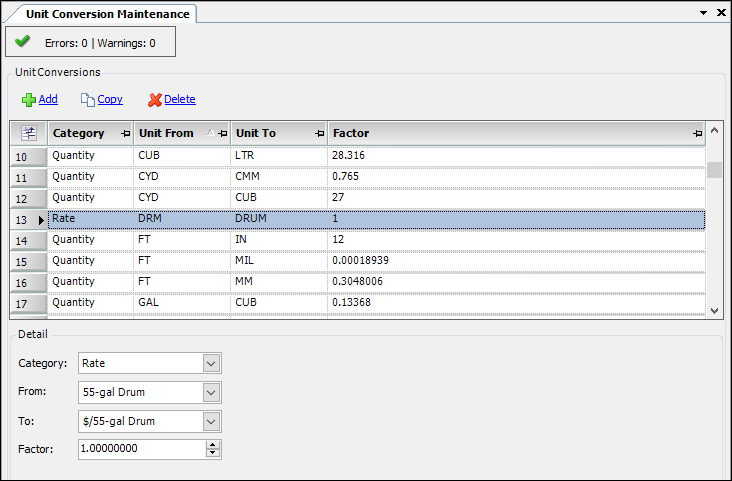
Task: Click the Delete link
Action: coord(180,100)
